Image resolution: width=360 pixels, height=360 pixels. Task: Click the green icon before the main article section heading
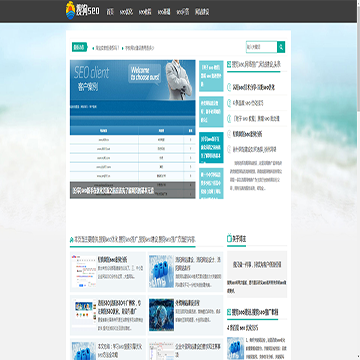(x=71, y=239)
